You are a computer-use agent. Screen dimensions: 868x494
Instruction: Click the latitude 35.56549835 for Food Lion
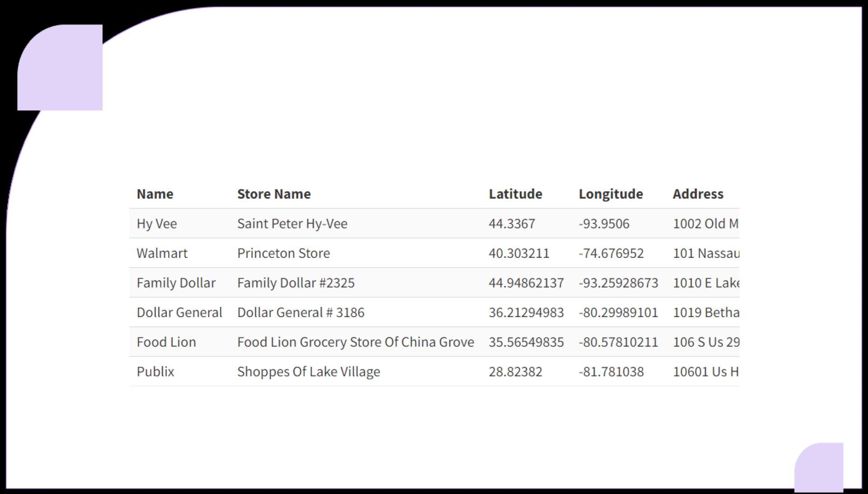pyautogui.click(x=526, y=342)
